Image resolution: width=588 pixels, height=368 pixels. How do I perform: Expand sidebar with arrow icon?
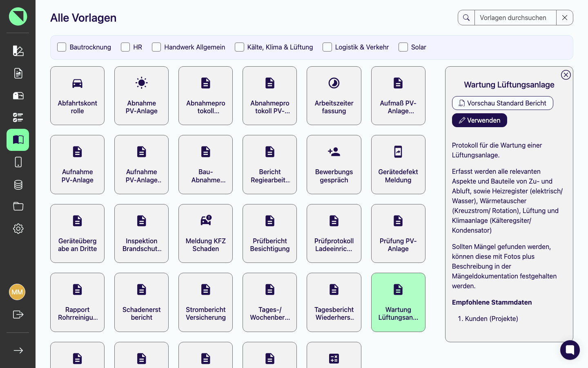pos(18,350)
